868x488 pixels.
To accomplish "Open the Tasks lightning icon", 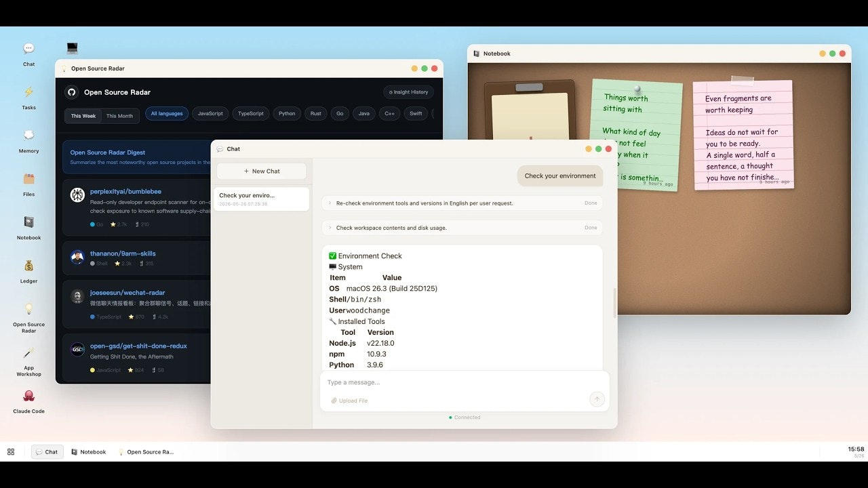I will click(x=28, y=92).
